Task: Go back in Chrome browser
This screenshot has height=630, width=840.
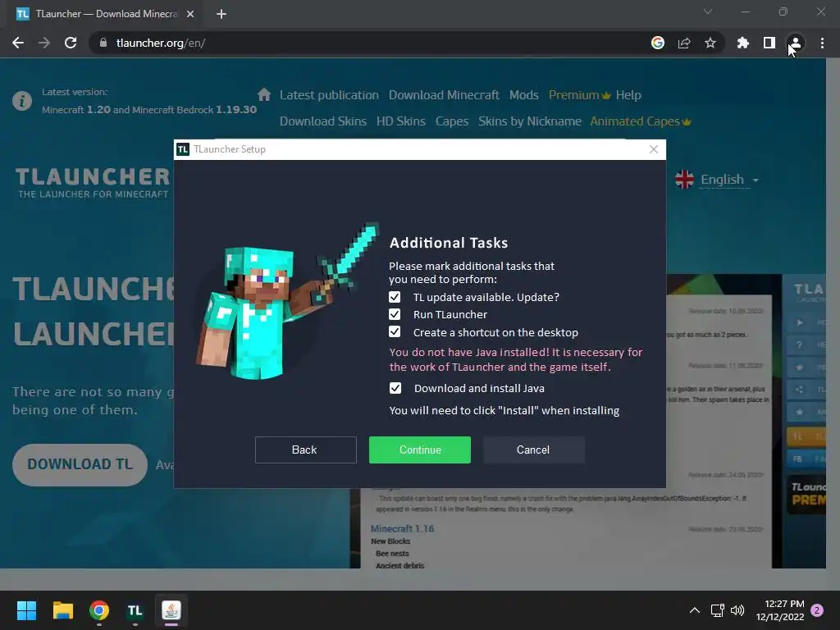Action: click(18, 43)
